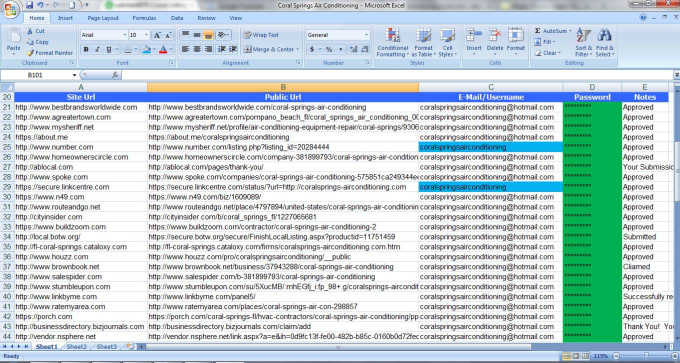
Task: Open Cell Styles gallery
Action: (x=448, y=43)
